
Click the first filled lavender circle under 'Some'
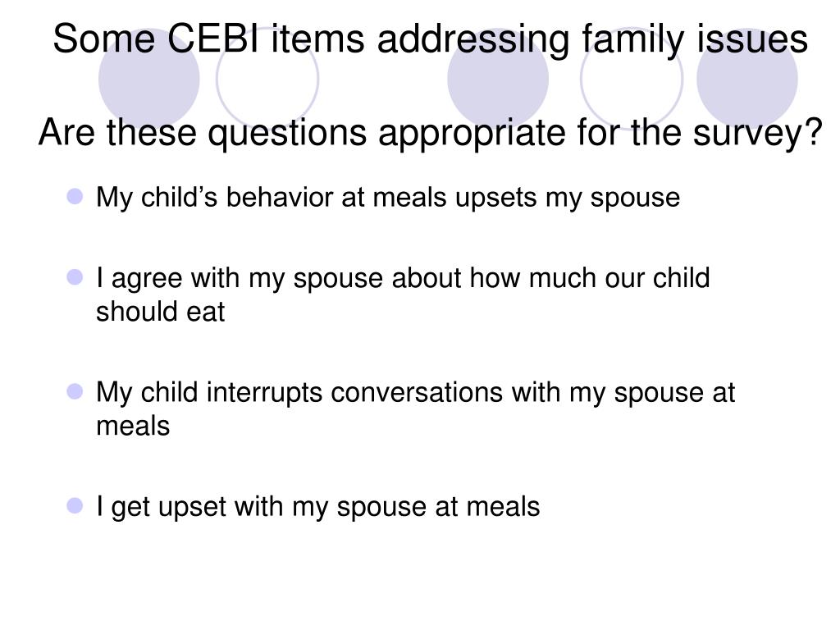coord(149,79)
